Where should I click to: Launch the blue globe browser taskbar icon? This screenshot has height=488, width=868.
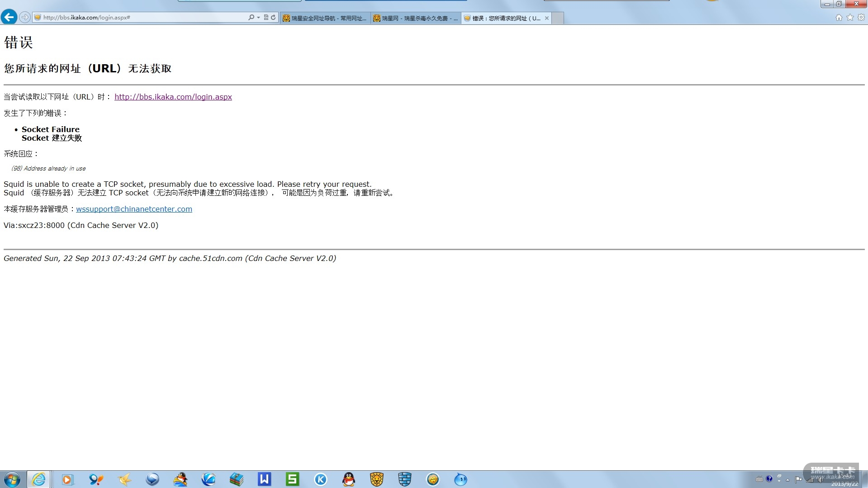tap(209, 479)
